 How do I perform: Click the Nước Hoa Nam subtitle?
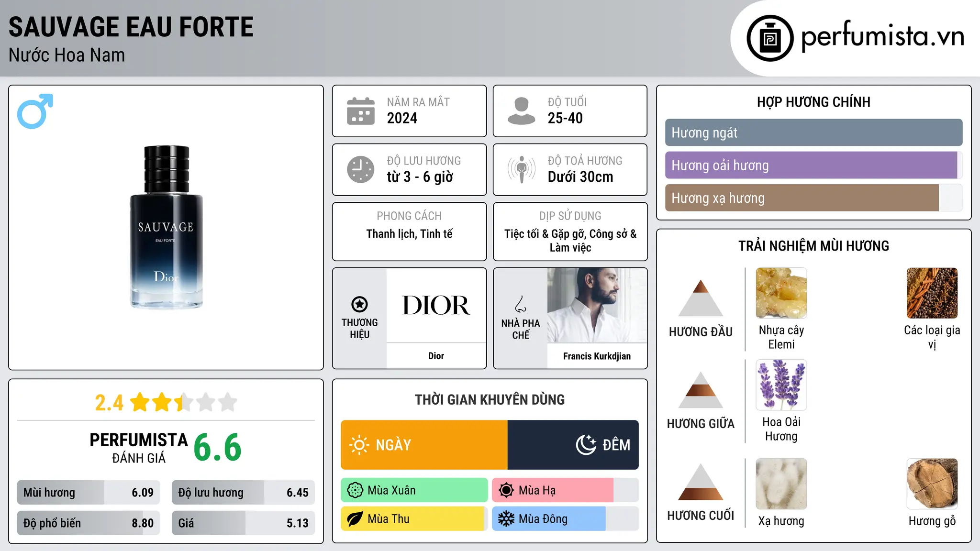(x=67, y=55)
